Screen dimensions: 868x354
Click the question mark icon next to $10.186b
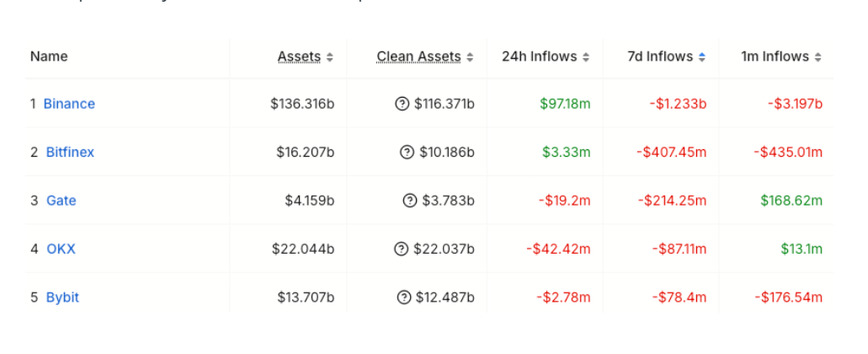[x=407, y=152]
